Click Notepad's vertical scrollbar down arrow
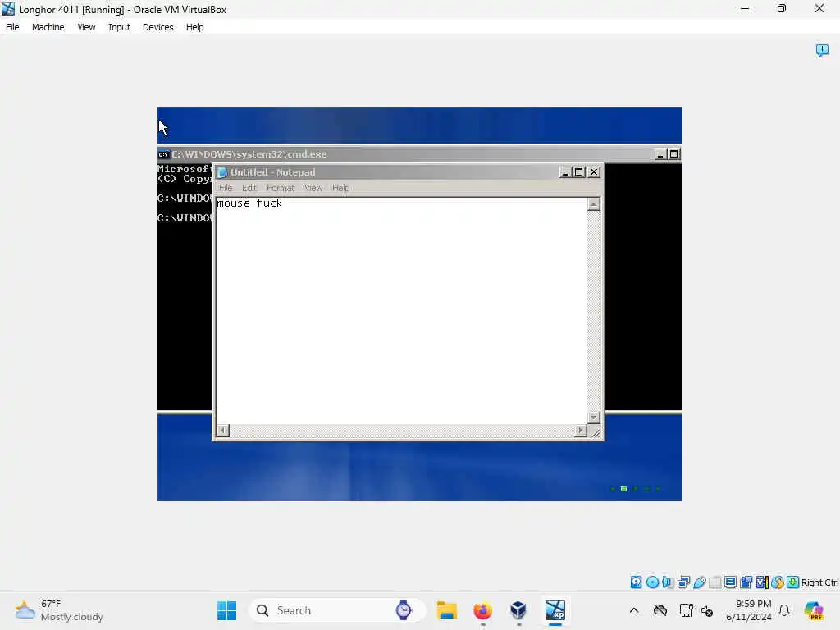840x630 pixels. pos(594,417)
